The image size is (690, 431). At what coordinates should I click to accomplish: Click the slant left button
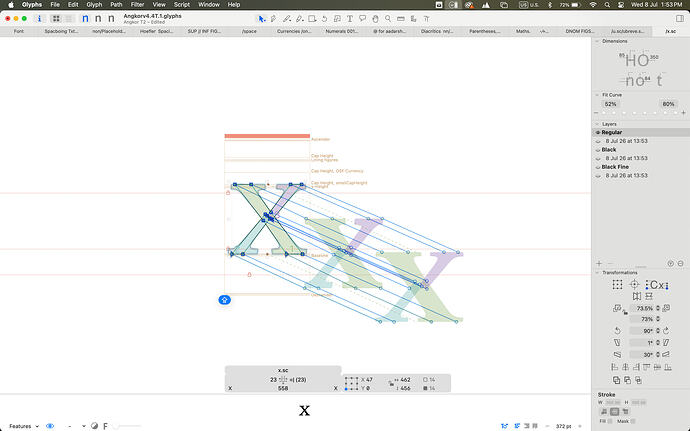(x=617, y=343)
